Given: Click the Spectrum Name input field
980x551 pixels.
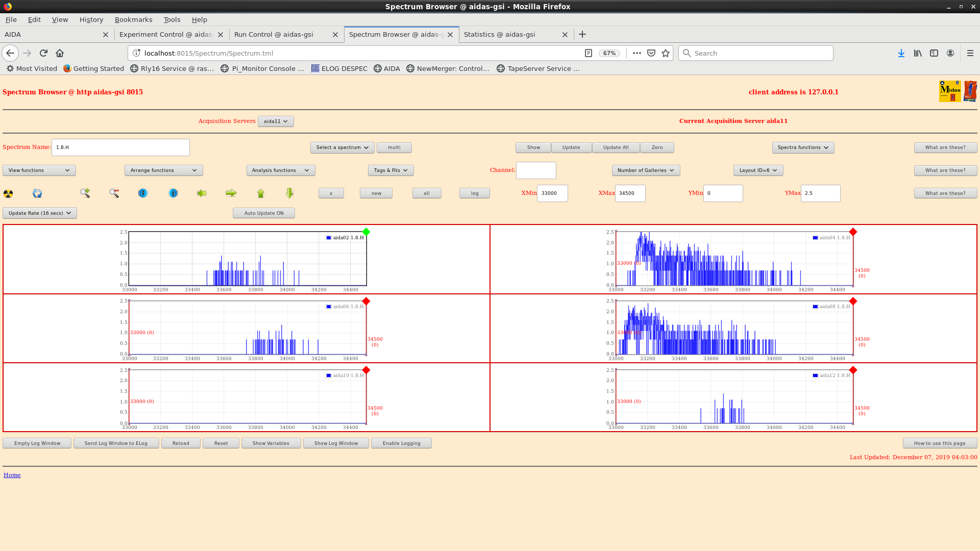Looking at the screenshot, I should click(120, 147).
